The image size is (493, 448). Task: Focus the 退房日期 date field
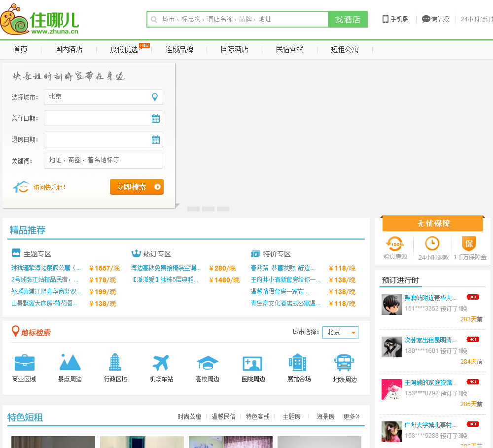point(104,139)
